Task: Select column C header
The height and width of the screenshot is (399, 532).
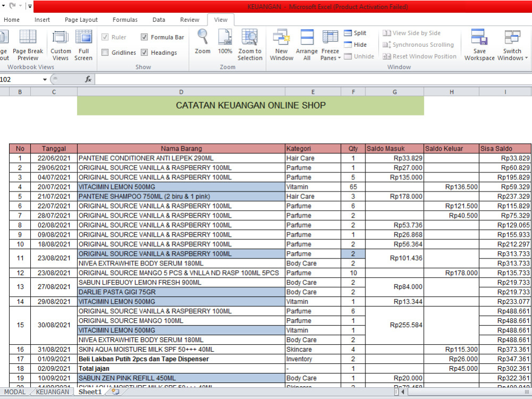Action: 54,92
